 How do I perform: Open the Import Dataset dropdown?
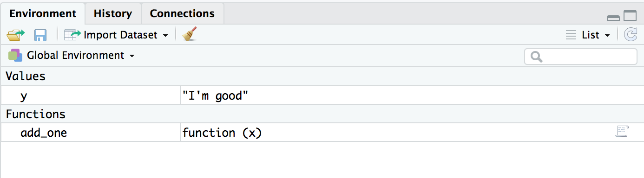[125, 35]
